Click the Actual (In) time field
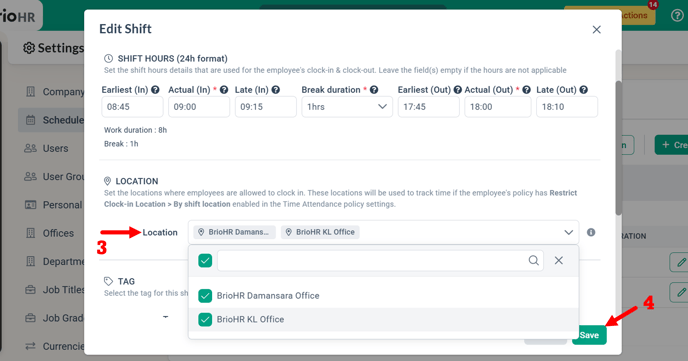 199,107
